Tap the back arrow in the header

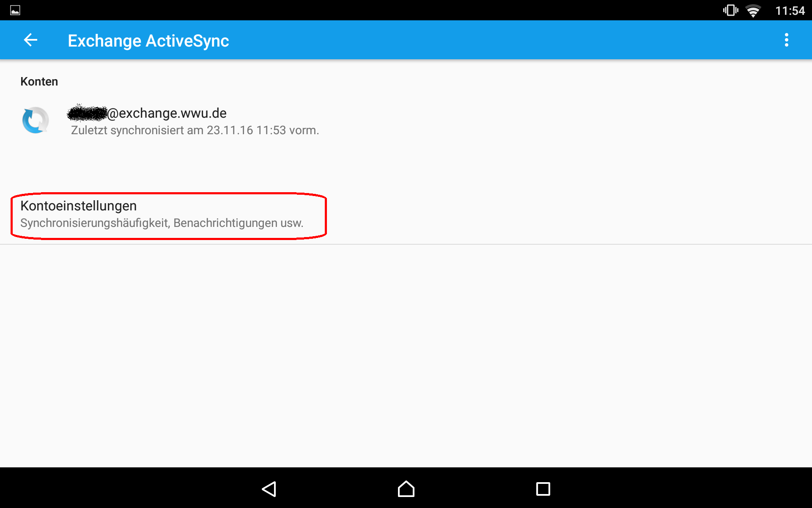[30, 40]
